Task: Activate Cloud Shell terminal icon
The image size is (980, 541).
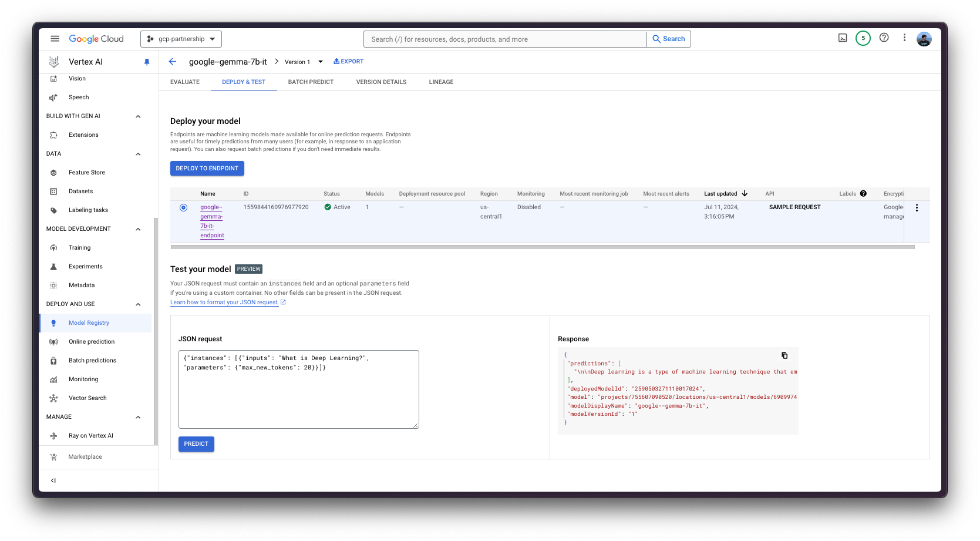Action: pyautogui.click(x=843, y=38)
